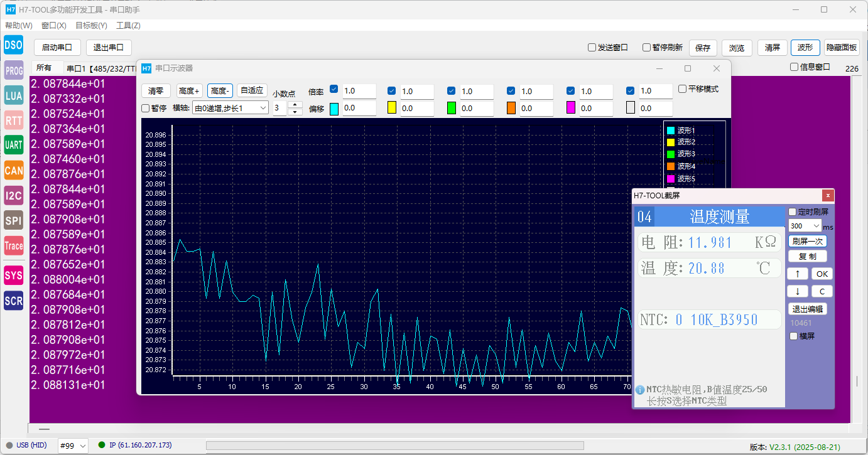This screenshot has height=455, width=868.
Task: Expand the #99 device dropdown
Action: (x=73, y=446)
